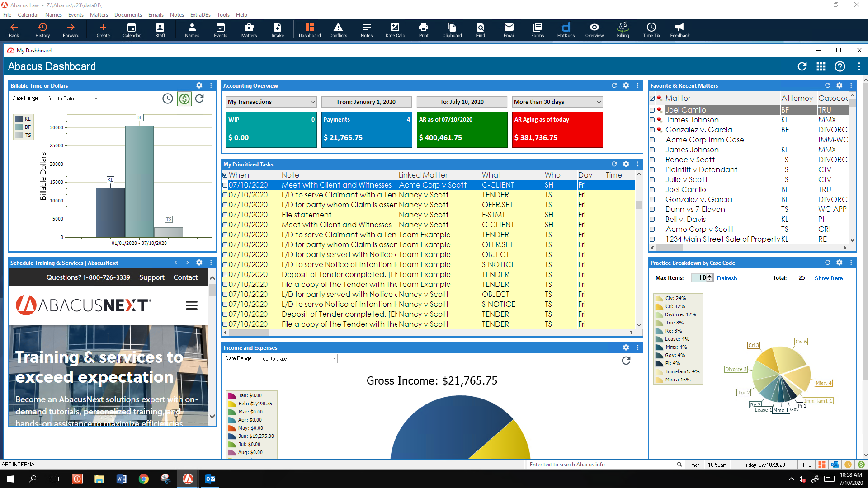Click Refresh in Practice Breakdown panel
The height and width of the screenshot is (488, 868).
pyautogui.click(x=726, y=278)
